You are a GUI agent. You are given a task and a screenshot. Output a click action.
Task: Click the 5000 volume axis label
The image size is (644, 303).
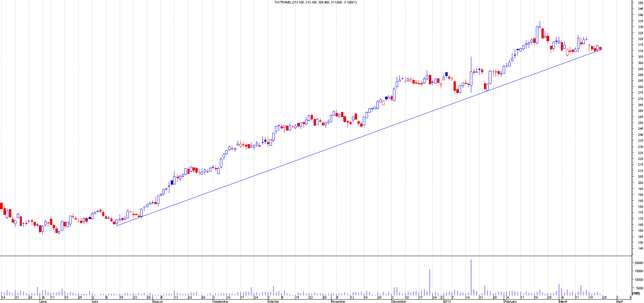[639, 288]
